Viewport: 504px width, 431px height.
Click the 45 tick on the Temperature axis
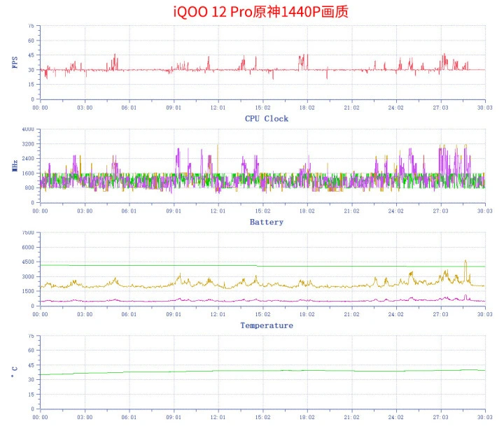click(31, 365)
